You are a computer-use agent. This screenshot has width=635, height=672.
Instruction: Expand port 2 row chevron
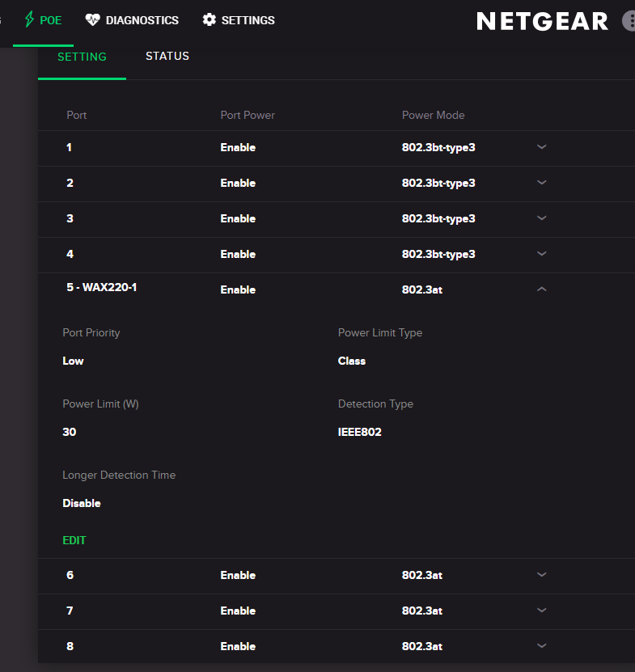(x=542, y=183)
